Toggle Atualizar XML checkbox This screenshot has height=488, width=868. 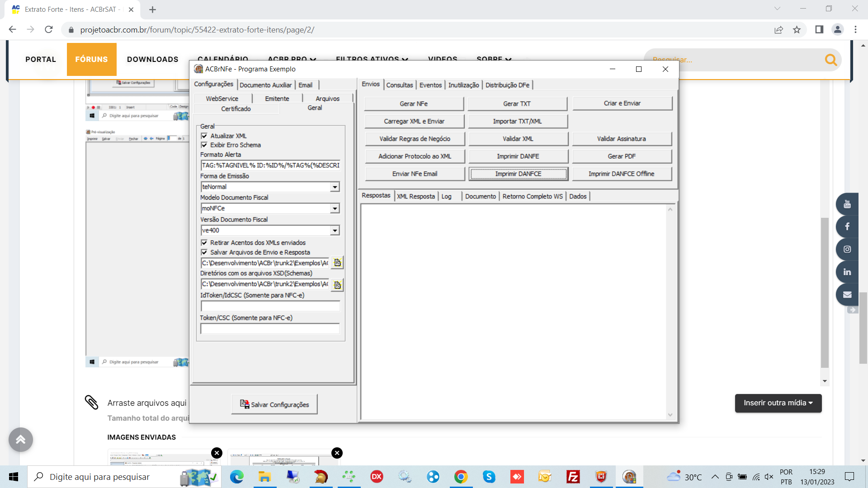(204, 136)
